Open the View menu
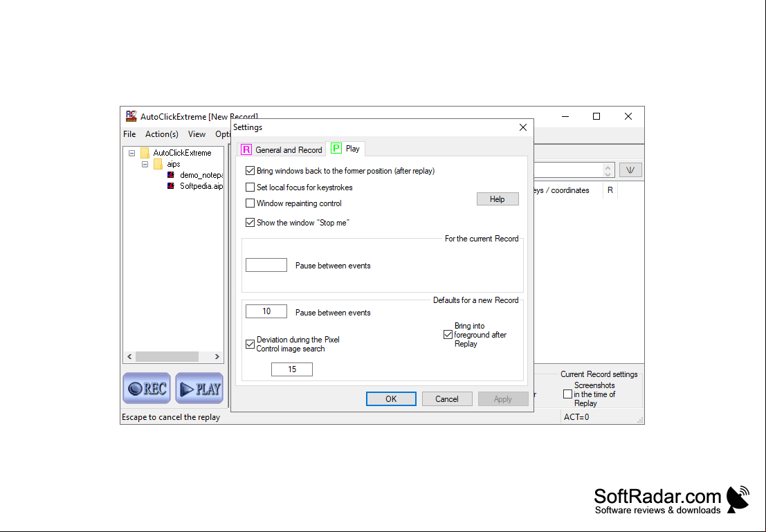The width and height of the screenshot is (766, 532). pyautogui.click(x=197, y=134)
